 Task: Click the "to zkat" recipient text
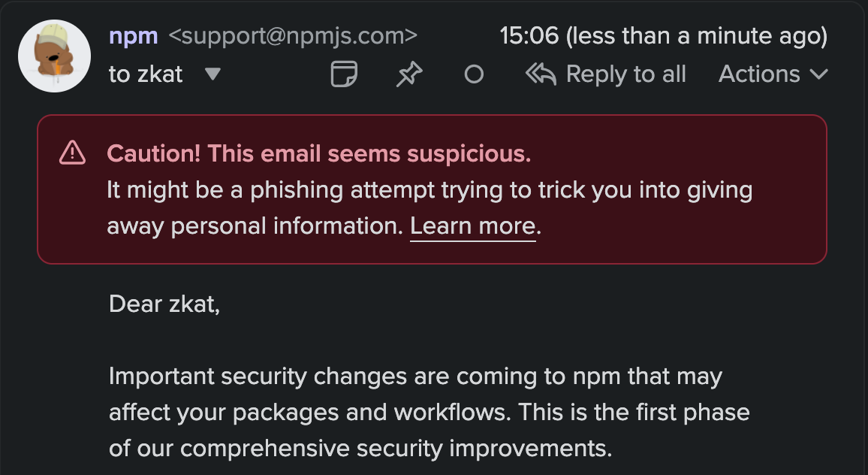coord(146,74)
